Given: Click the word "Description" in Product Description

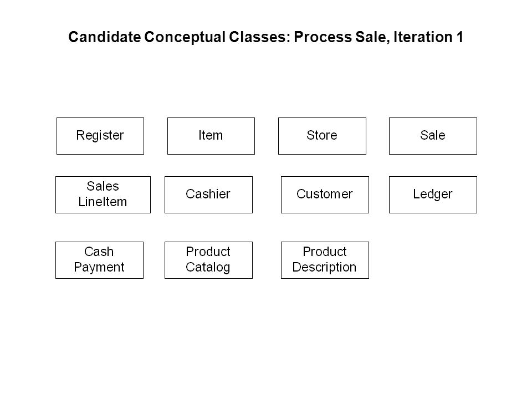Looking at the screenshot, I should (x=324, y=268).
